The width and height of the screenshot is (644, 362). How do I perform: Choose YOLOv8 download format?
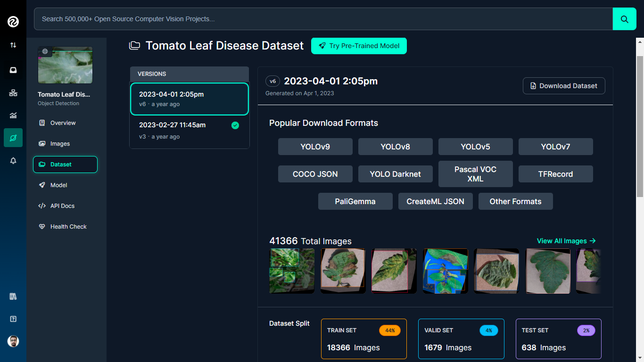[396, 147]
